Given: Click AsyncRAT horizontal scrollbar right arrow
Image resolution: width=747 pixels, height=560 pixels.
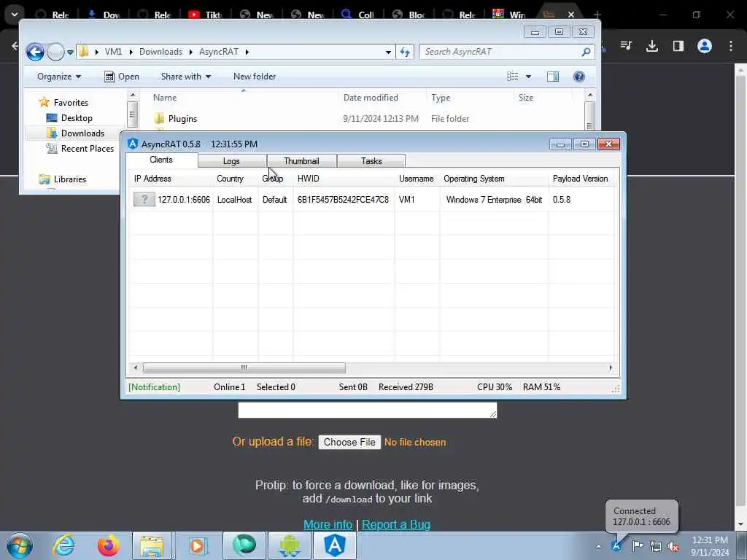Looking at the screenshot, I should (611, 367).
